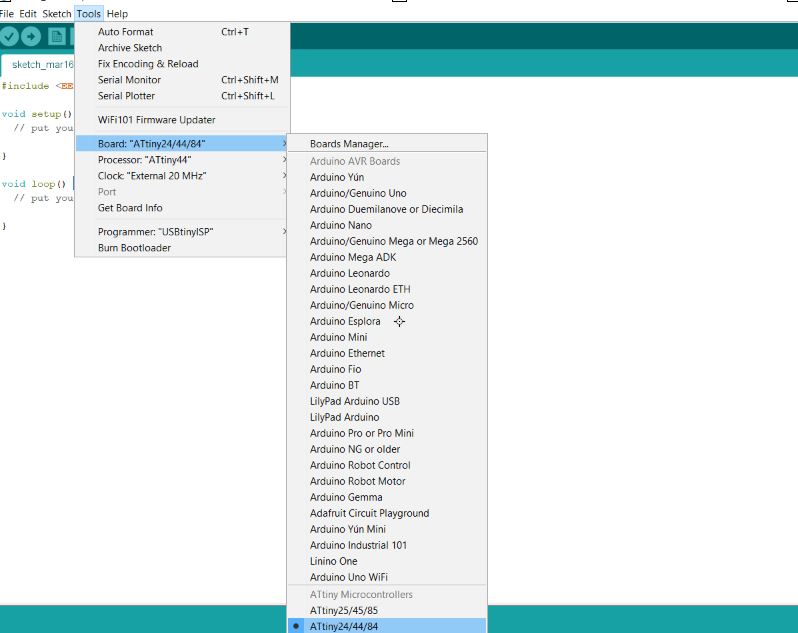Viewport: 798px width, 633px height.
Task: Click Get Board Info
Action: click(182, 208)
